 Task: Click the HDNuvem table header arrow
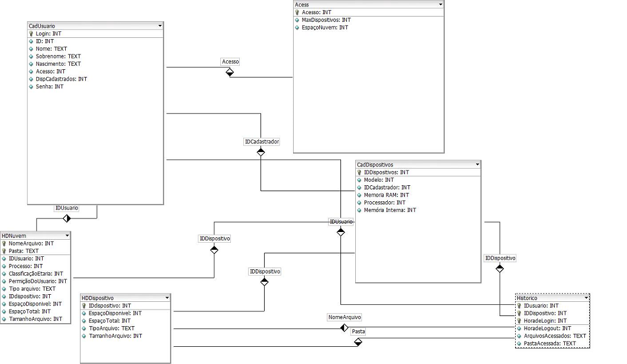pyautogui.click(x=67, y=236)
